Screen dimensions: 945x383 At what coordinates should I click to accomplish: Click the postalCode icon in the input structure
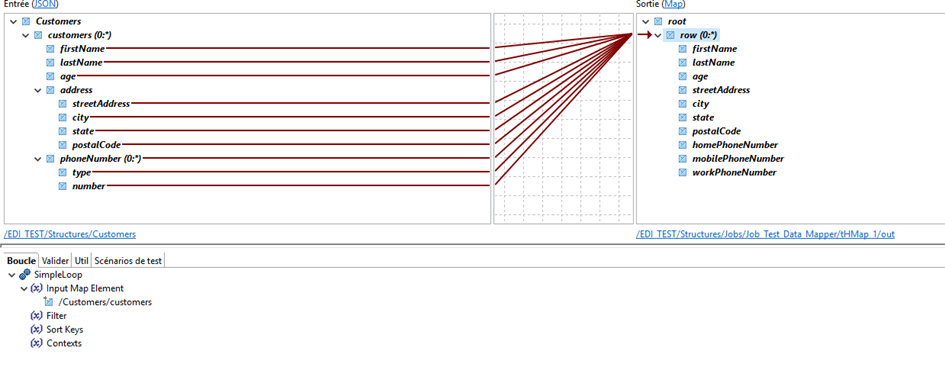(x=63, y=145)
